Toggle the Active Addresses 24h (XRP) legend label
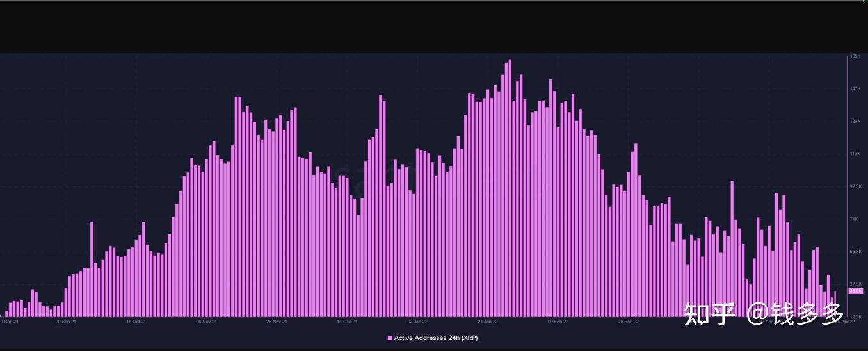The image size is (868, 351). coord(435,338)
